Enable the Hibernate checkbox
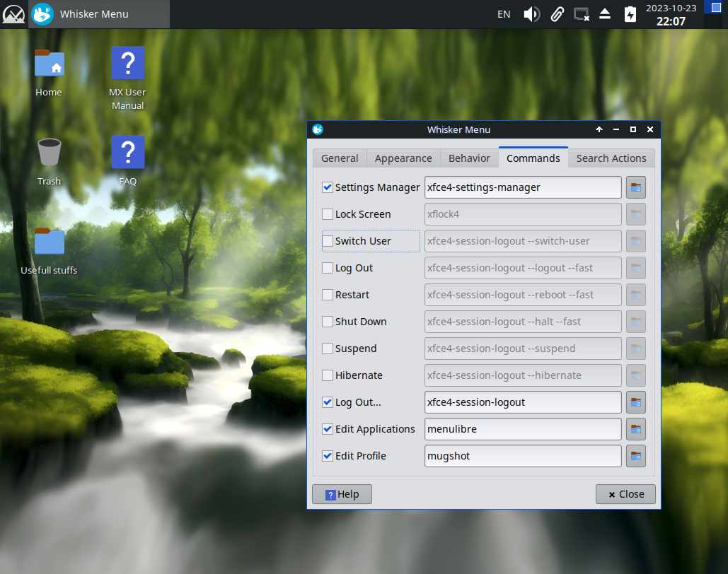Viewport: 728px width, 574px height. [x=328, y=375]
